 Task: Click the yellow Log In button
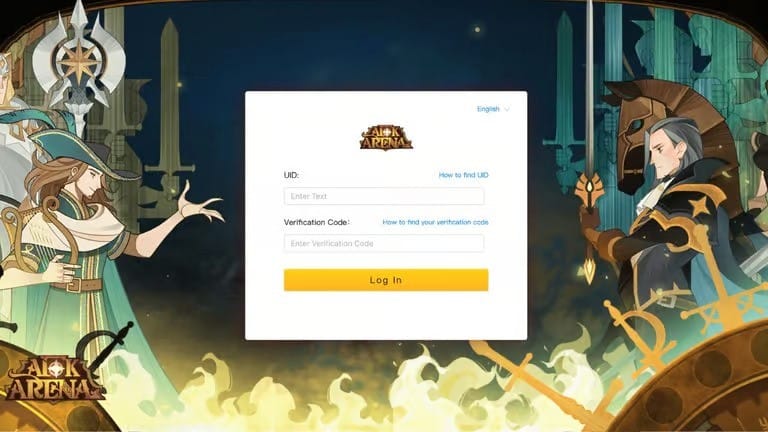pyautogui.click(x=386, y=280)
